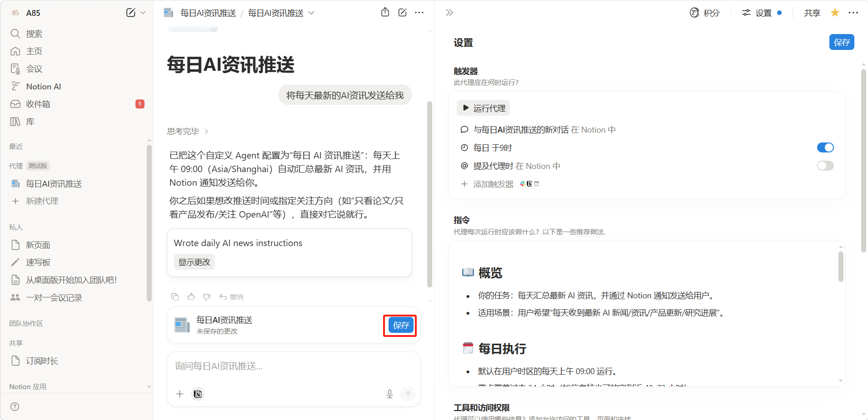
Task: Click the Notion source icon in chat box
Action: [x=198, y=394]
